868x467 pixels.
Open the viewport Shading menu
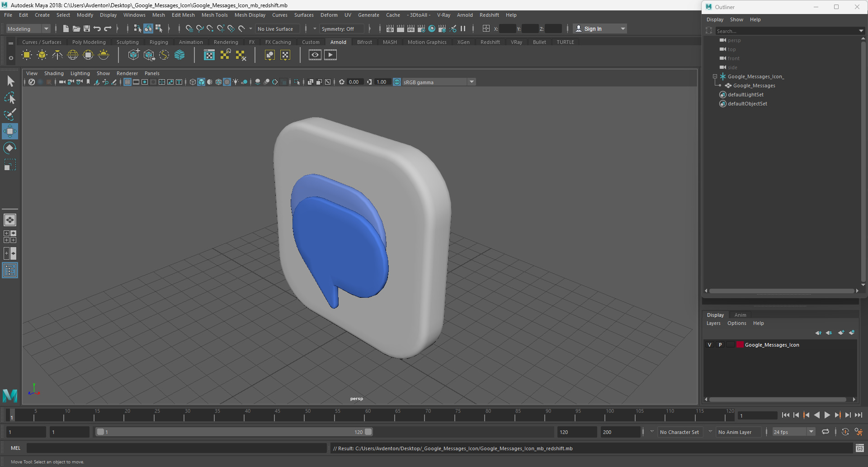(x=54, y=73)
